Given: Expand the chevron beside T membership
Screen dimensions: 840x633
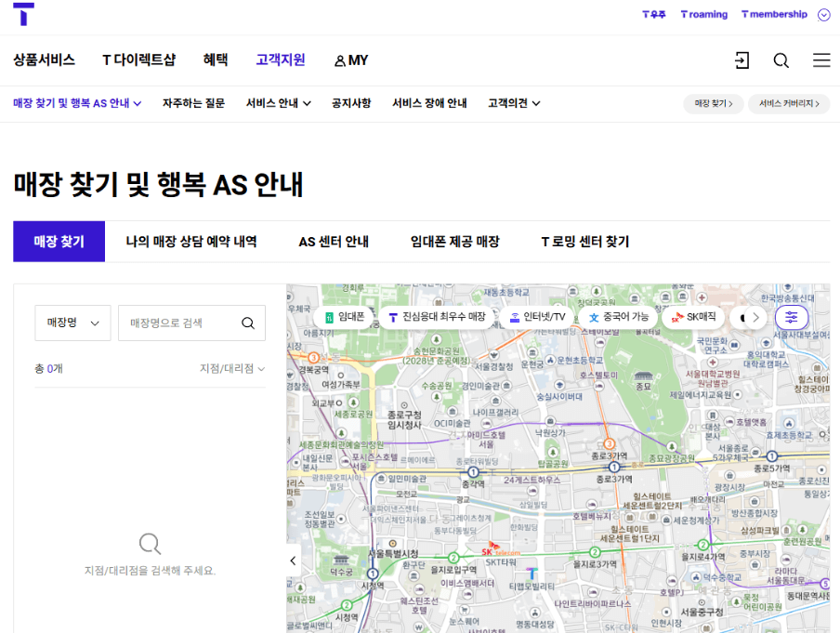Looking at the screenshot, I should click(823, 14).
